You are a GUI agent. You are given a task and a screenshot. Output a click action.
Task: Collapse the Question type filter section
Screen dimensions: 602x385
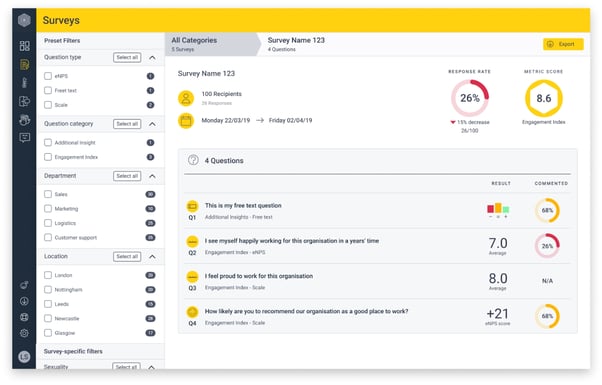coord(152,58)
